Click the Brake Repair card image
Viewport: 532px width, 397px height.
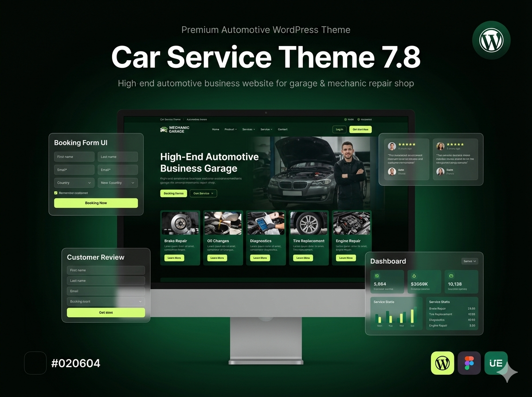click(180, 223)
